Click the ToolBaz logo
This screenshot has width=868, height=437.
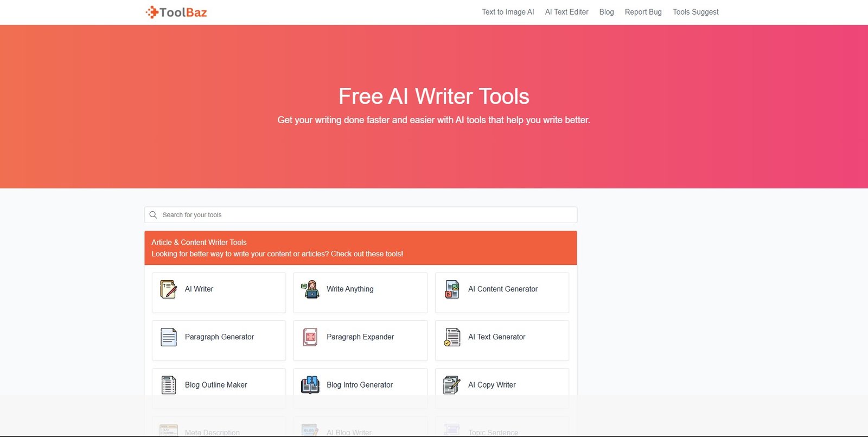coord(176,12)
